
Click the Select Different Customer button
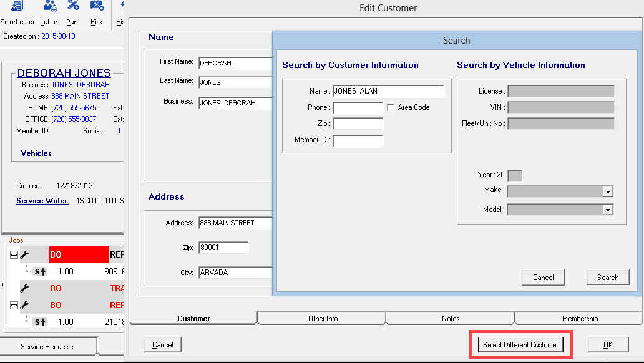(x=520, y=344)
